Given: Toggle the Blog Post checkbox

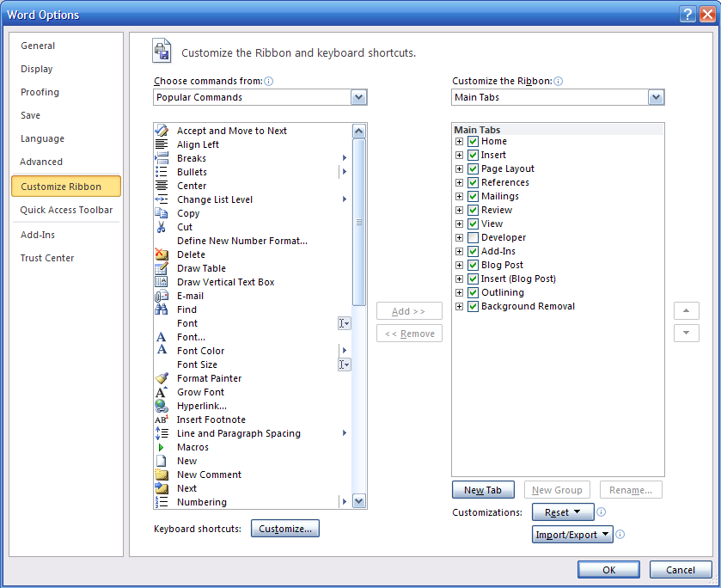Looking at the screenshot, I should pyautogui.click(x=474, y=265).
